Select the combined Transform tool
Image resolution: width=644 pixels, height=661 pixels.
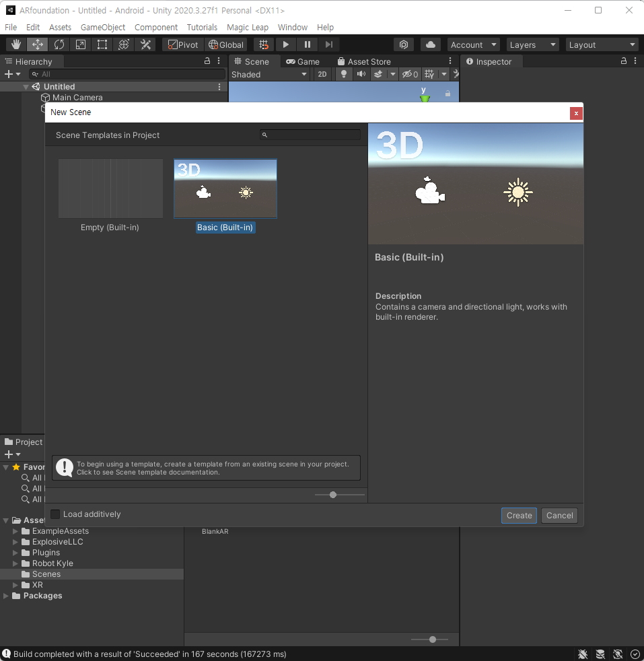pyautogui.click(x=124, y=44)
